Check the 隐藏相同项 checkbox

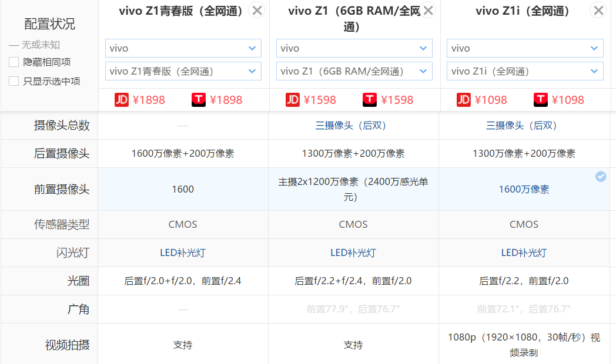(x=14, y=62)
